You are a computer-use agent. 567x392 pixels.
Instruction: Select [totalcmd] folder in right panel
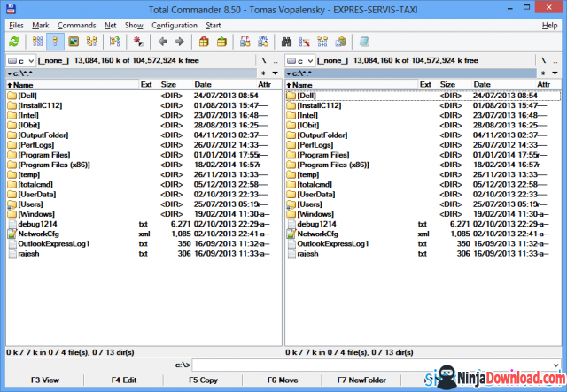[423, 185]
